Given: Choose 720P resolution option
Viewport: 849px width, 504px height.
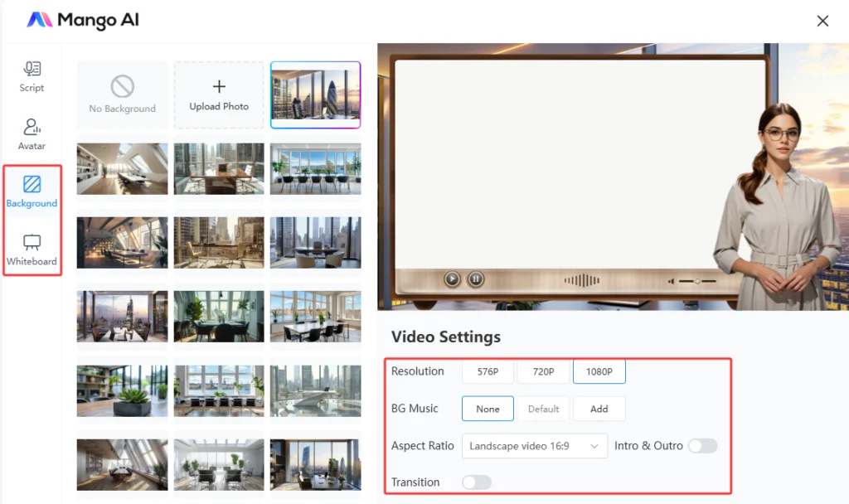Looking at the screenshot, I should click(543, 372).
